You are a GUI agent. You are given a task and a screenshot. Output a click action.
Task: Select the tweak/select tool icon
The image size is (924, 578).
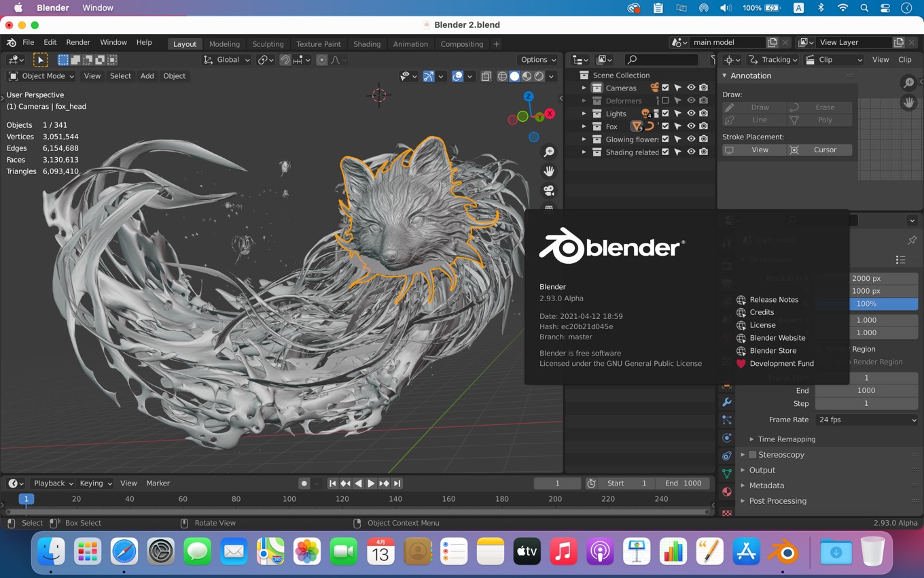click(41, 60)
